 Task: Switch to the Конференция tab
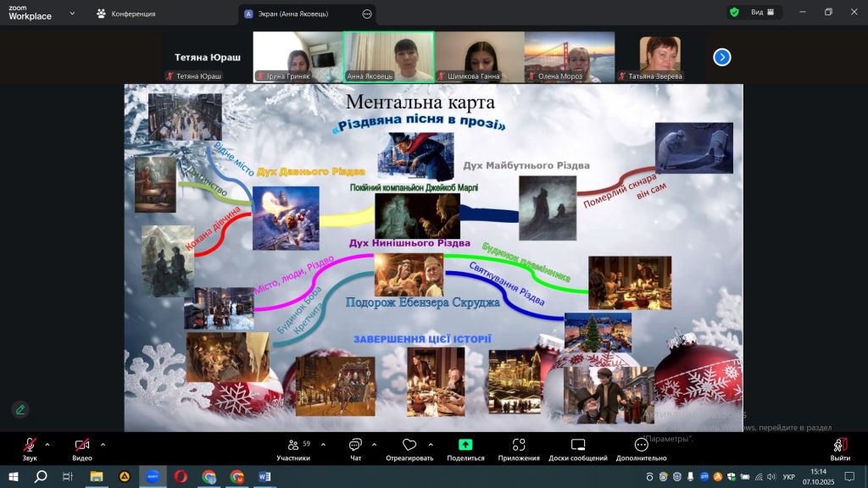(x=125, y=14)
